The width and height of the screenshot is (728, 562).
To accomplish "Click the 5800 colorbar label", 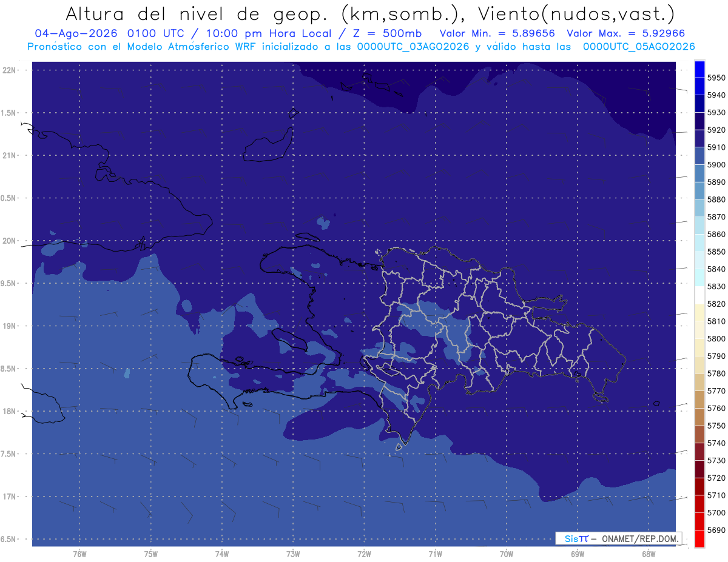I will click(716, 339).
